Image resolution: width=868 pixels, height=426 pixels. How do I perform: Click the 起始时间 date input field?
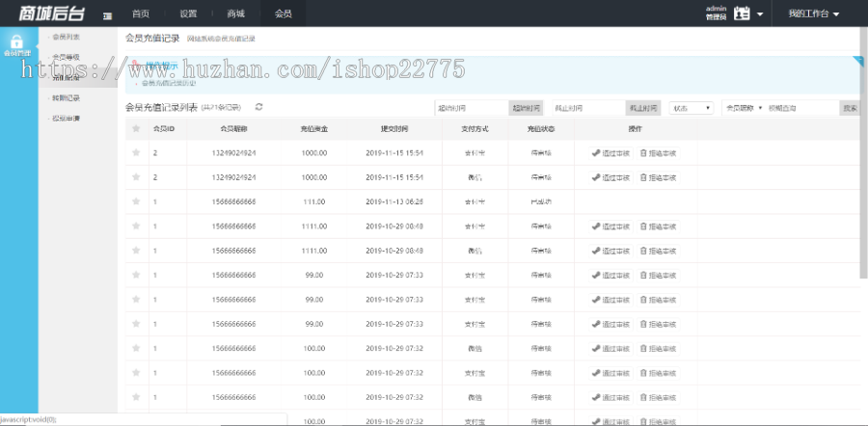click(471, 108)
